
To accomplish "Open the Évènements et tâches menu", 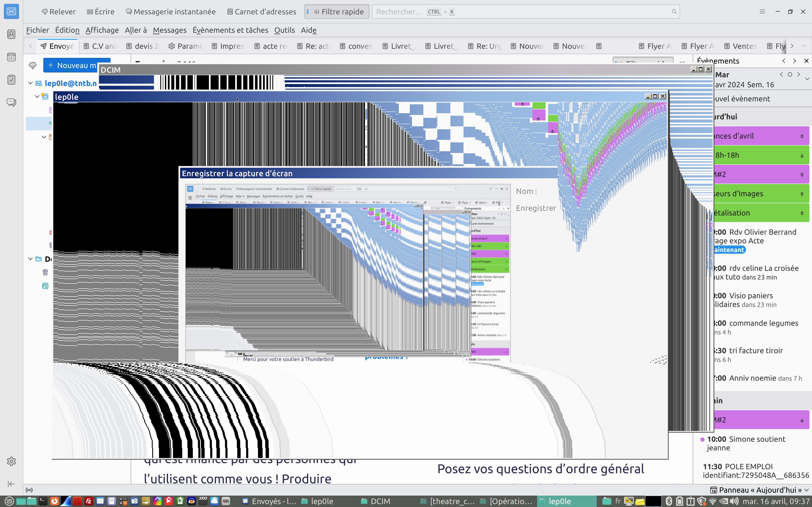I will coord(230,30).
